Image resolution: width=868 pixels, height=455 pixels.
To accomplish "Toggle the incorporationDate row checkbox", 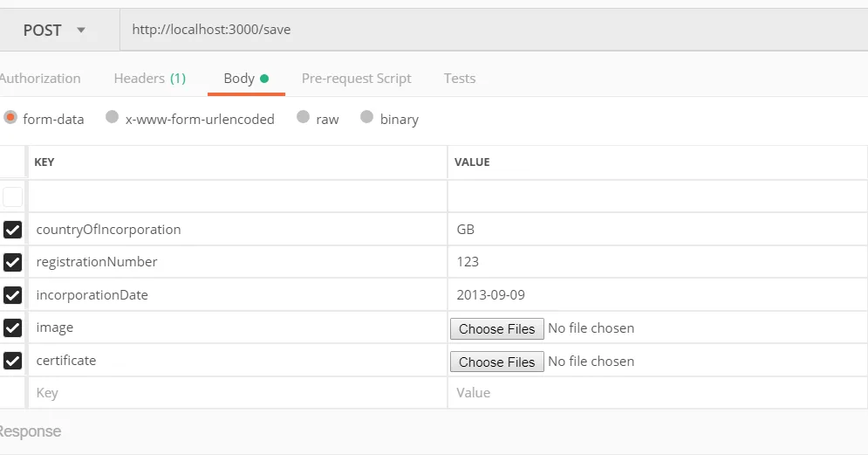I will [x=12, y=295].
